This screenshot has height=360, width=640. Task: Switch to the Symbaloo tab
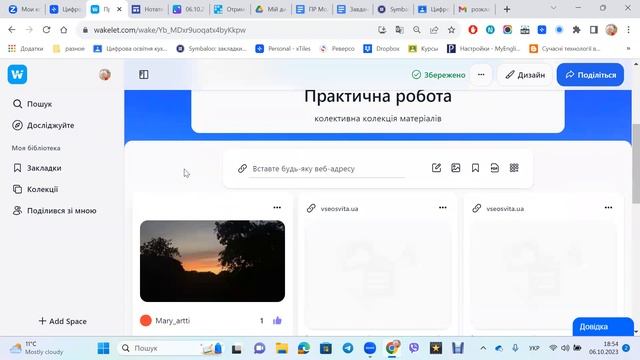[x=393, y=9]
